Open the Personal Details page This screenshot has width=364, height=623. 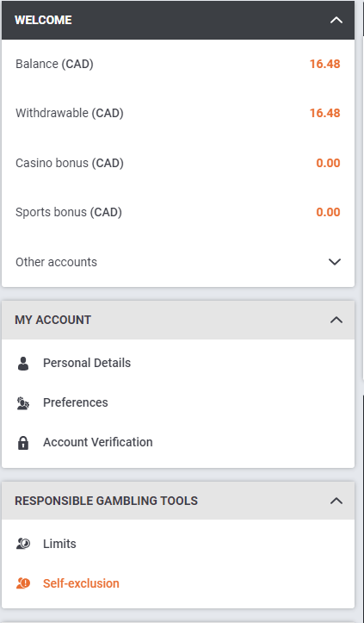pos(87,363)
